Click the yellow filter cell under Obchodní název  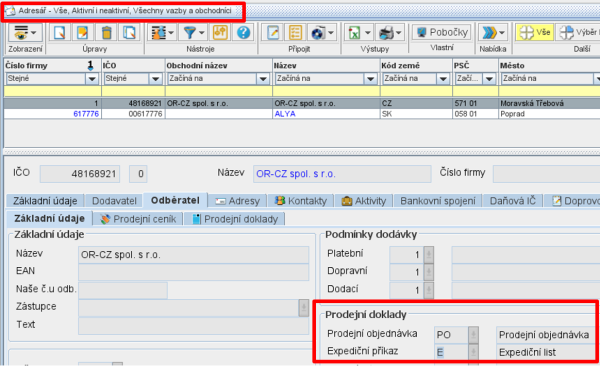pos(218,91)
